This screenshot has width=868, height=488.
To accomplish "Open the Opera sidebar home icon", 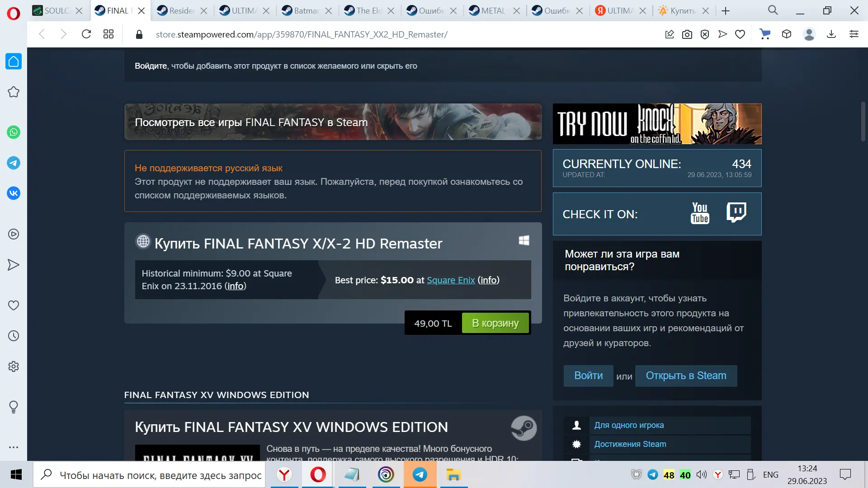I will coord(14,61).
